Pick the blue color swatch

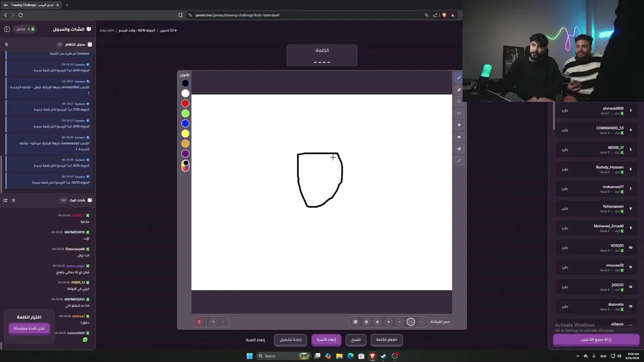tap(185, 123)
